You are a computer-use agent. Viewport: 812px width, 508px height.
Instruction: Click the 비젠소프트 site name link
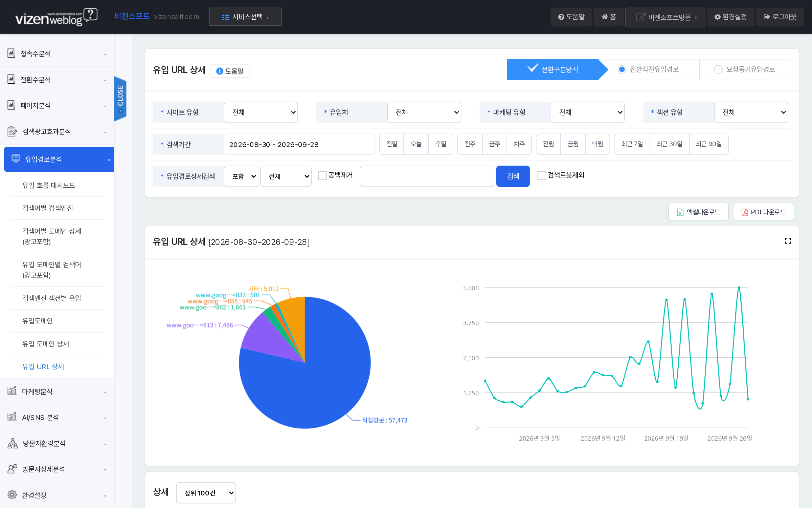[x=132, y=16]
